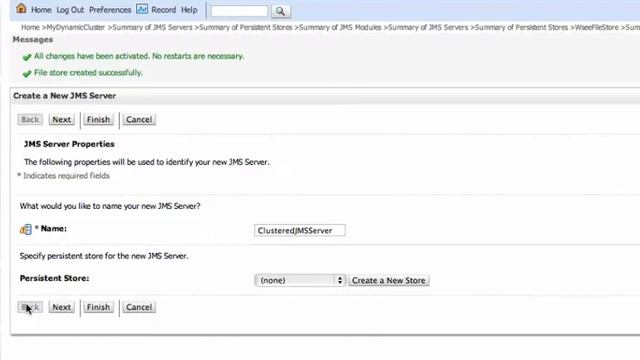The width and height of the screenshot is (640, 360).
Task: Click the magnifier search button
Action: (280, 11)
